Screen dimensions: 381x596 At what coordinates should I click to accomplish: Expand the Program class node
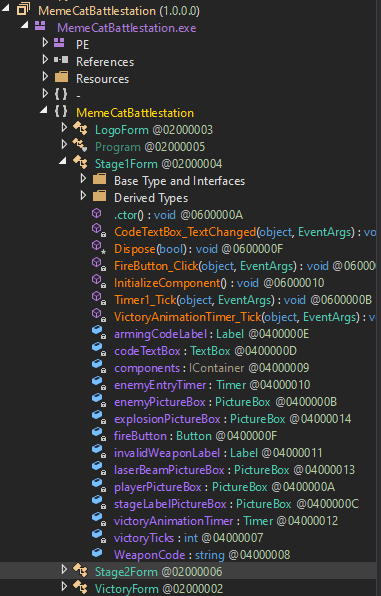64,144
